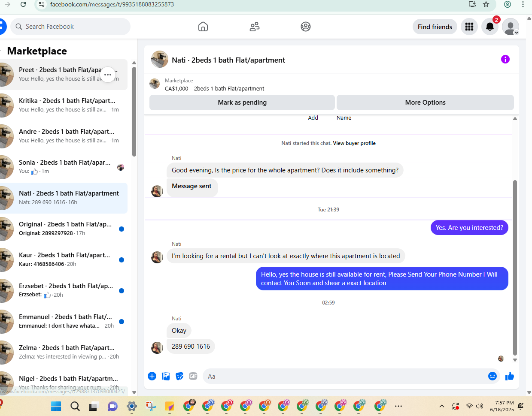The height and width of the screenshot is (416, 532).
Task: Open Erzsebet conversation
Action: (x=64, y=291)
